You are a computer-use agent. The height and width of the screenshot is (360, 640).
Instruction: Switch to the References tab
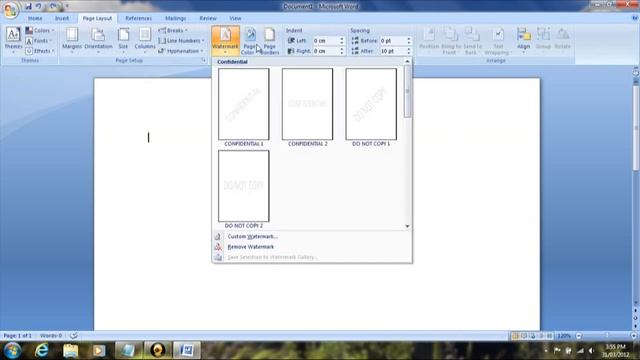(x=138, y=18)
